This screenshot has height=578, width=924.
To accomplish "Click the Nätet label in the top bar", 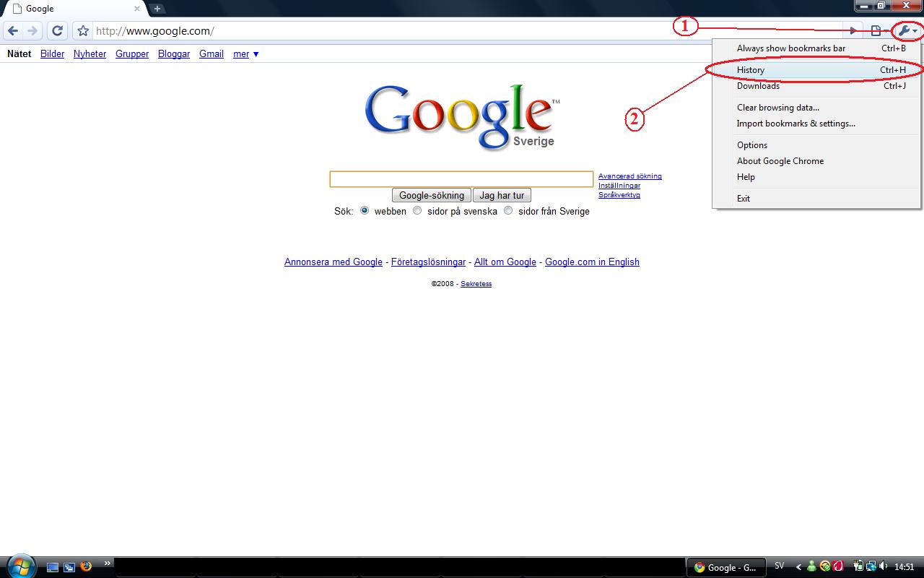I will click(x=19, y=54).
